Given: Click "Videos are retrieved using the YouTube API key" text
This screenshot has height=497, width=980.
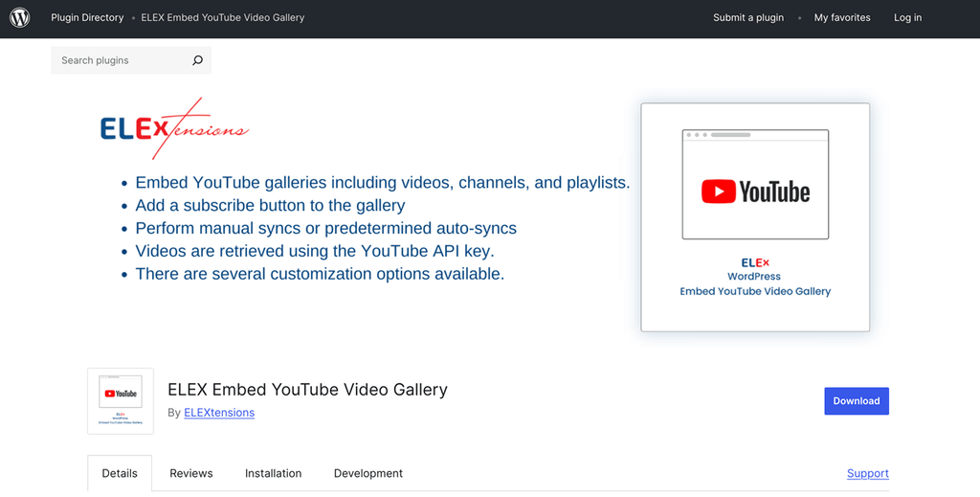Looking at the screenshot, I should (x=315, y=251).
